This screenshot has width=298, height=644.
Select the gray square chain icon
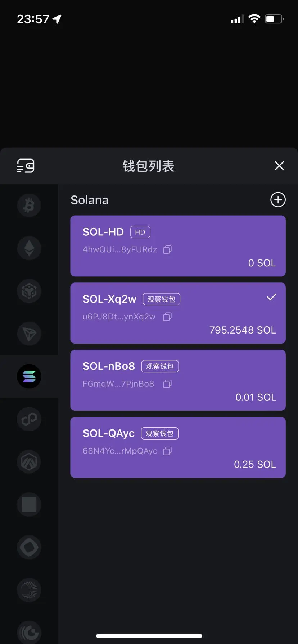29,505
